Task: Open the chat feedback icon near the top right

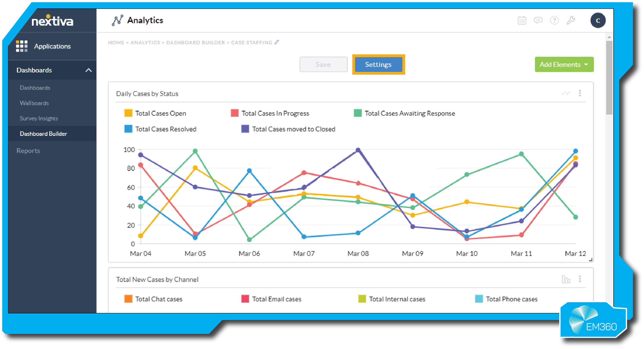Action: (539, 20)
